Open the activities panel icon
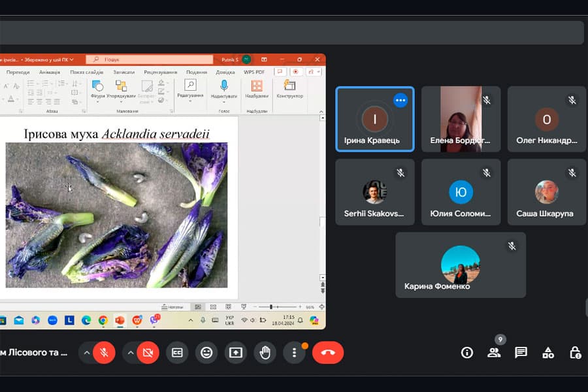 pyautogui.click(x=548, y=353)
